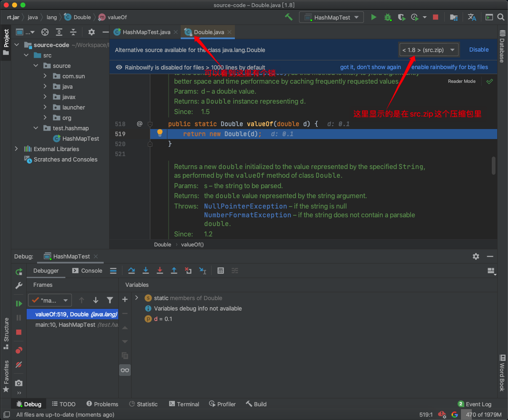This screenshot has height=420, width=508.
Task: Open source version dropdown 1.8 src.zip
Action: click(x=428, y=50)
